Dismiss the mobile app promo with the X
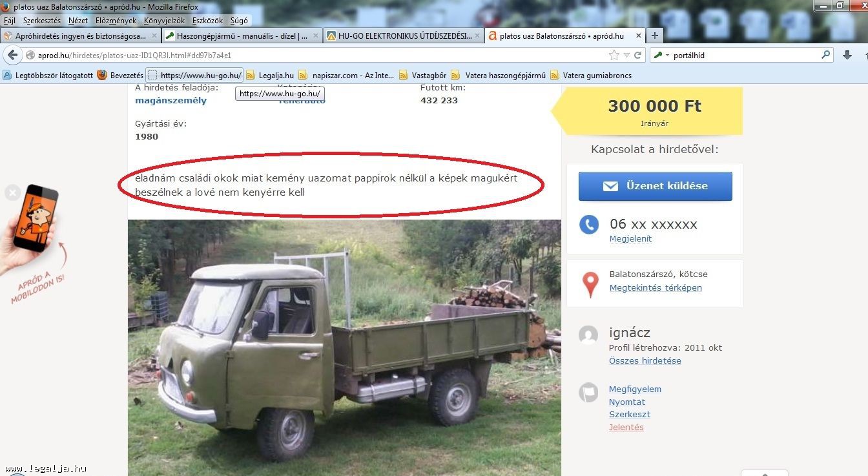Viewport: 868px width, 476px height. (x=12, y=192)
